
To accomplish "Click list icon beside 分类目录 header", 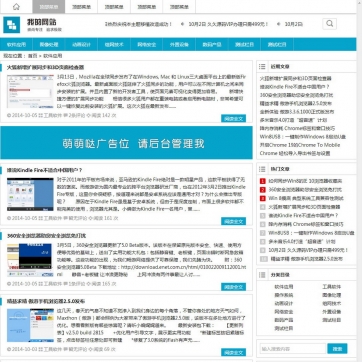I will [x=262, y=275].
